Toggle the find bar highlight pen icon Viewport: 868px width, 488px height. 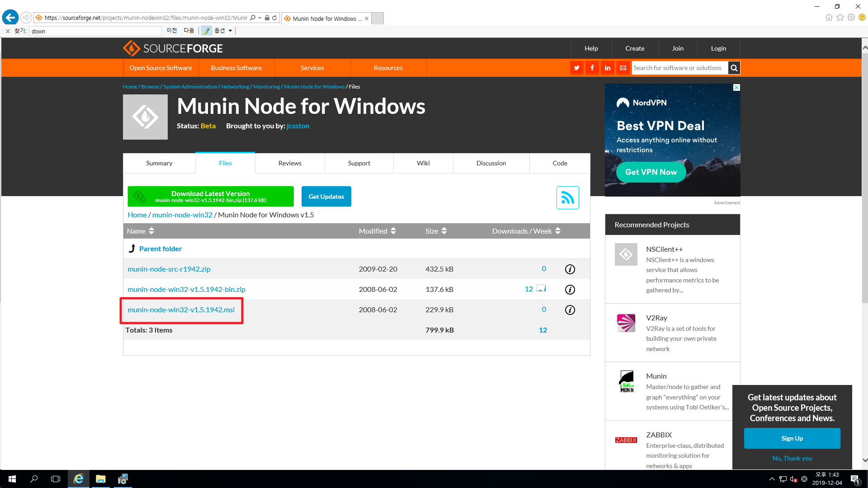pyautogui.click(x=207, y=31)
